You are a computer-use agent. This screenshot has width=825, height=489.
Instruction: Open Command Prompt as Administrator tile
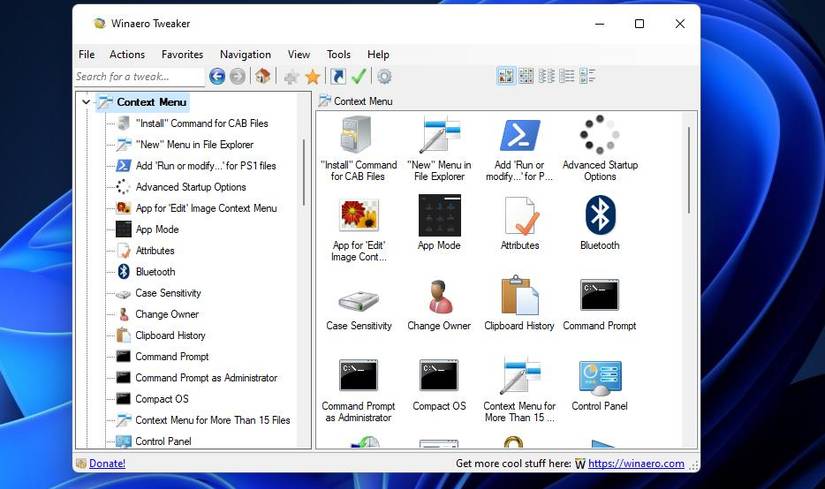tap(358, 391)
